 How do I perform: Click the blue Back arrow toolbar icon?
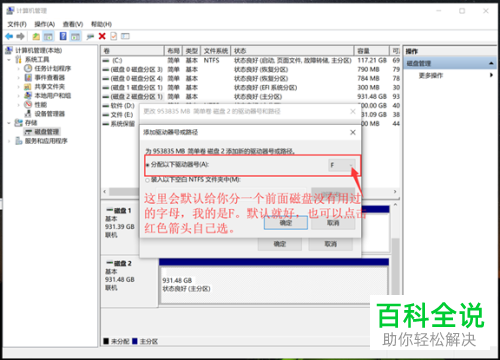(x=9, y=36)
